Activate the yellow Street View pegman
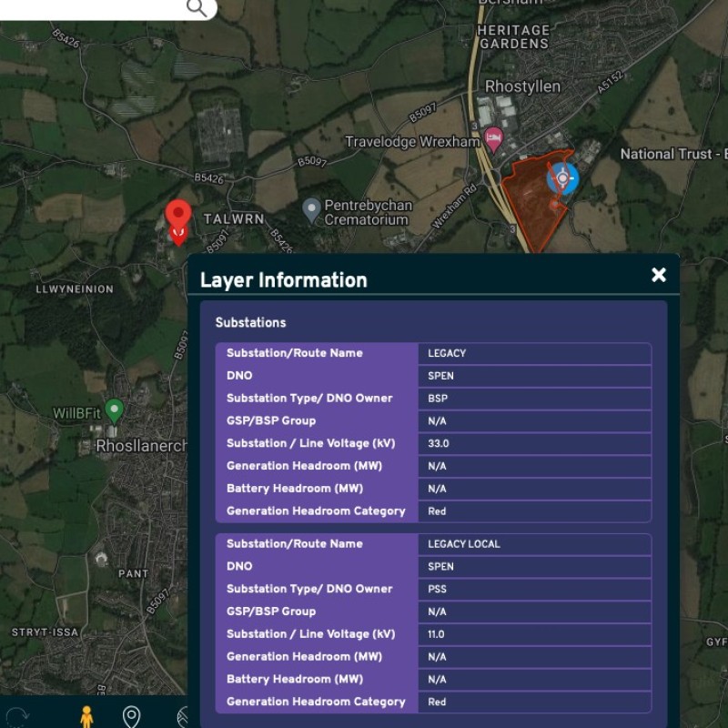Image resolution: width=728 pixels, height=728 pixels. pos(86,716)
